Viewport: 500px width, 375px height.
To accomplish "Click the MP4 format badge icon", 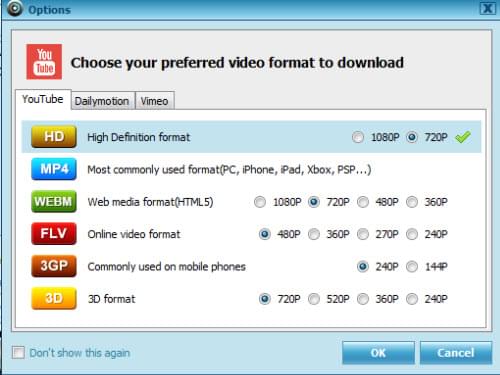I will [54, 169].
